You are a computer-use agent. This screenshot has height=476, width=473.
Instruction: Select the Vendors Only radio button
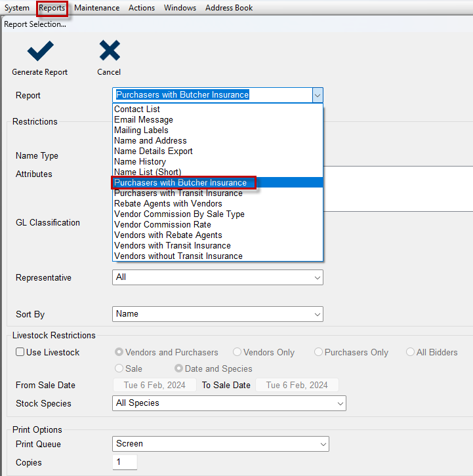click(237, 352)
